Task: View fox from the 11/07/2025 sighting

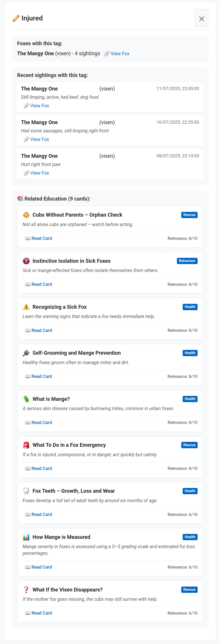Action: tap(39, 106)
